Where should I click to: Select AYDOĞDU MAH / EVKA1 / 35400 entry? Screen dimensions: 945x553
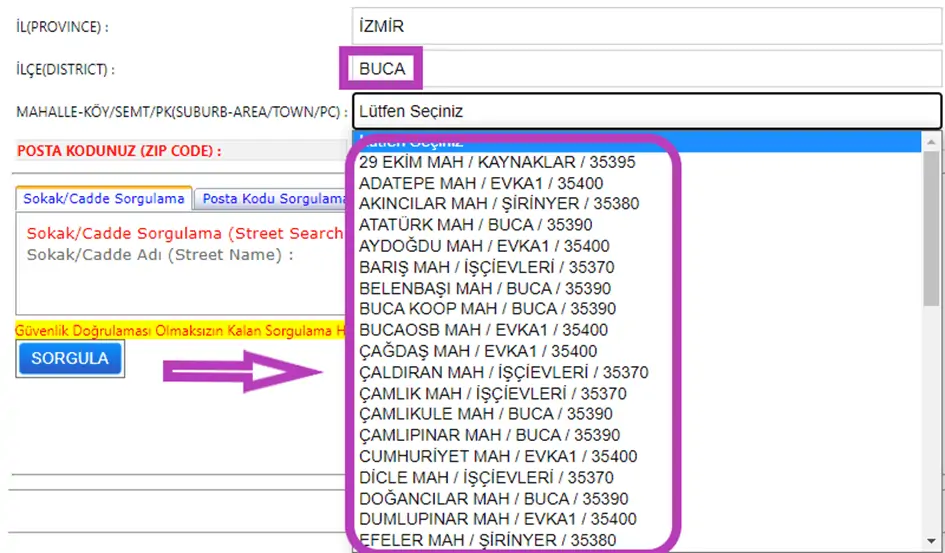[483, 246]
